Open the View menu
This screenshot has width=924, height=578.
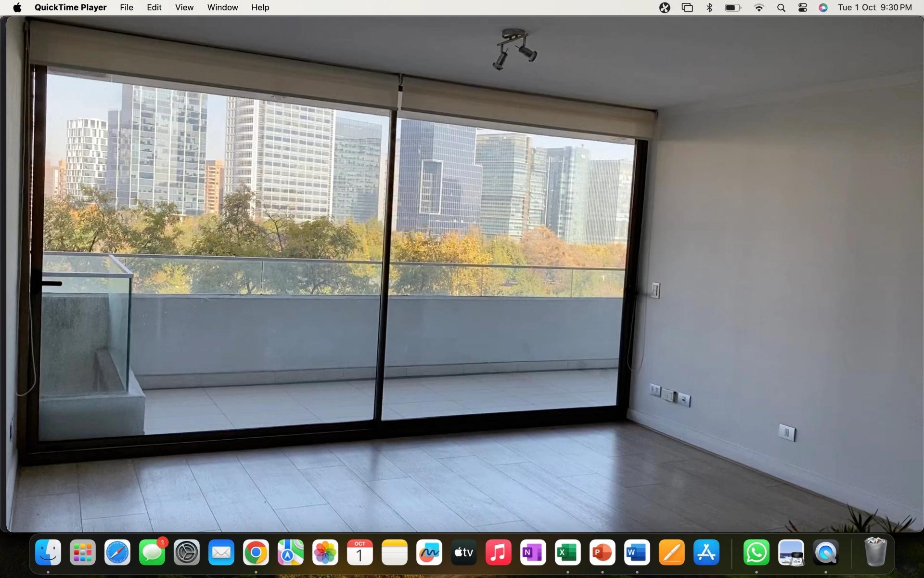pos(184,8)
